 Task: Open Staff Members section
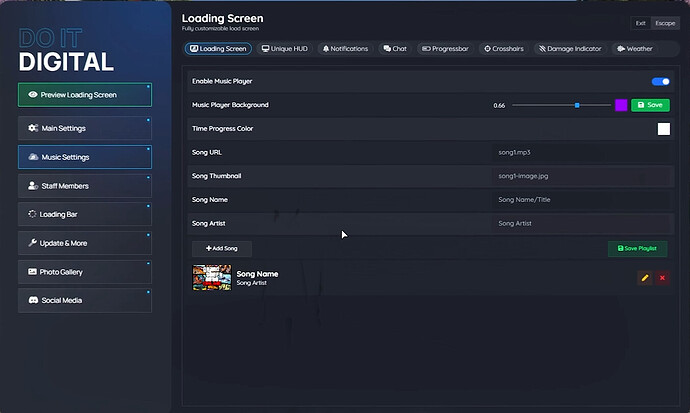click(85, 186)
